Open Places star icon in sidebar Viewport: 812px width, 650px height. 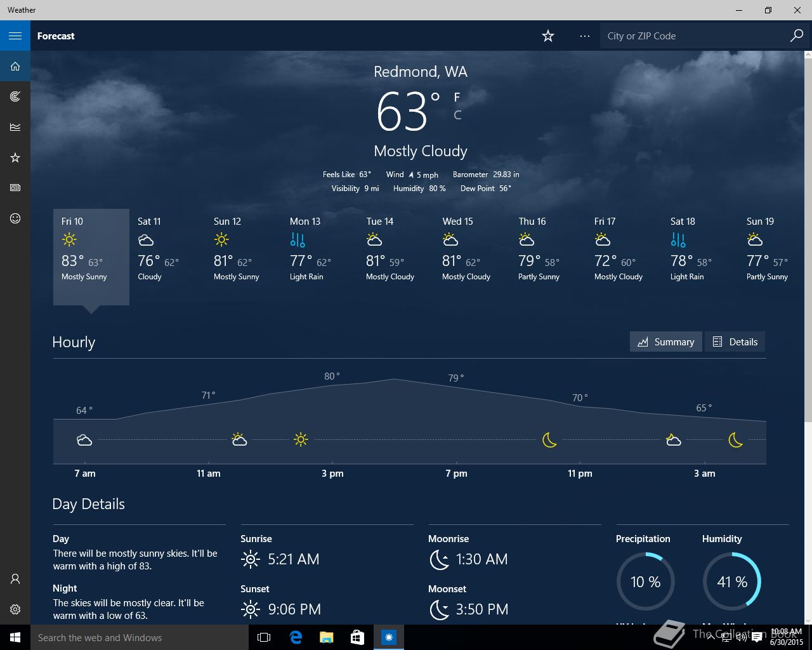click(x=15, y=157)
